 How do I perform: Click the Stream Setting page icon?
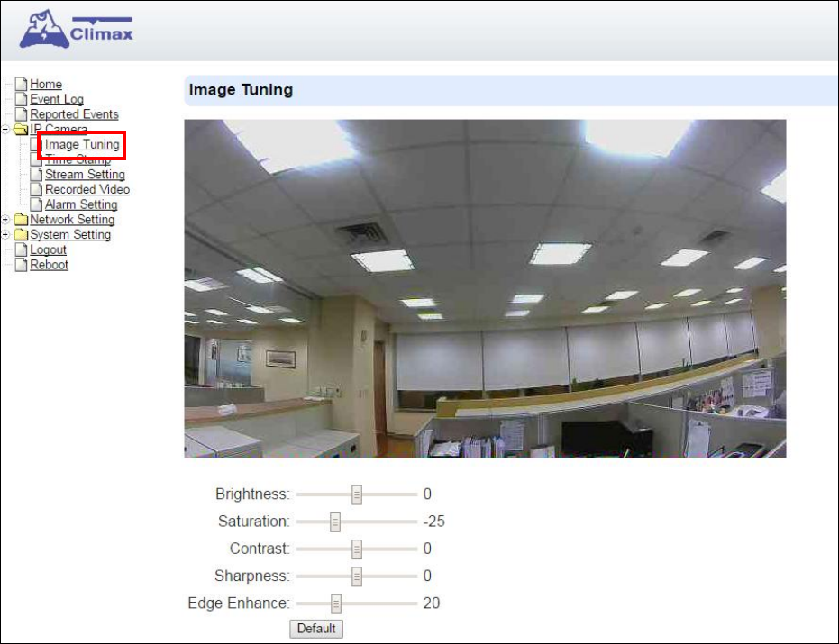click(36, 175)
